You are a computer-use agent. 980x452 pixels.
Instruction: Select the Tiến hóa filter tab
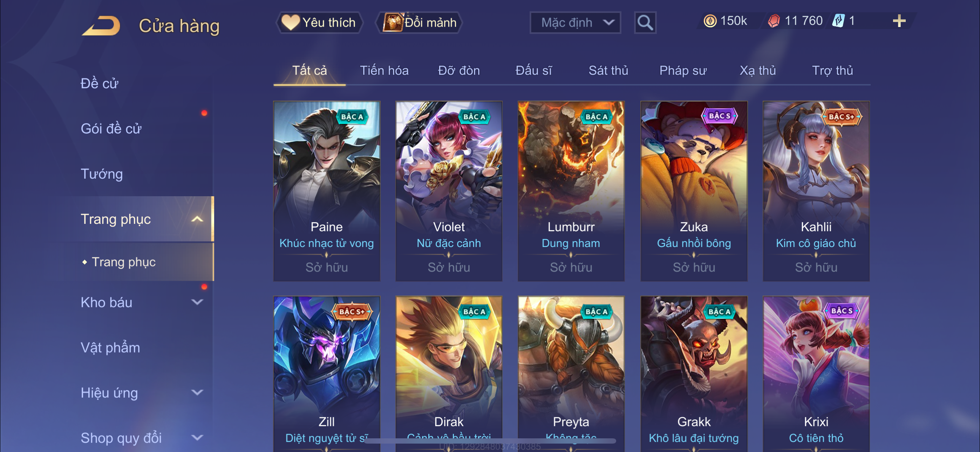click(x=384, y=70)
